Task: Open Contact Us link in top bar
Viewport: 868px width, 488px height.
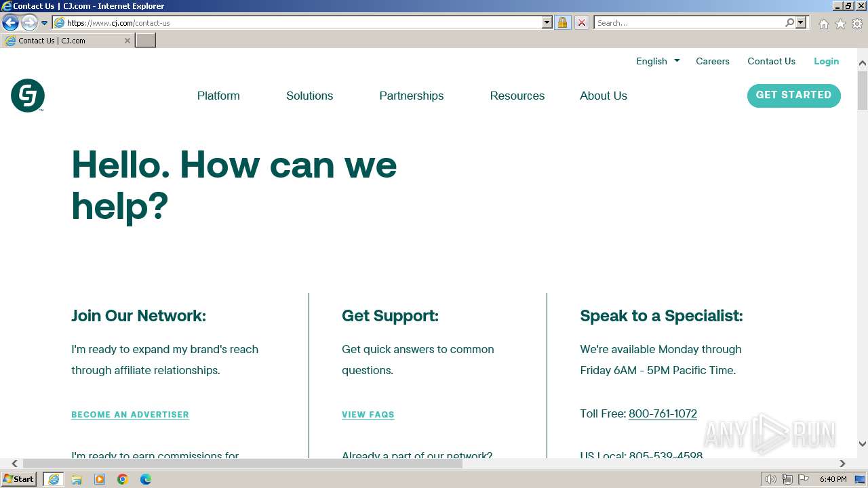Action: tap(771, 61)
